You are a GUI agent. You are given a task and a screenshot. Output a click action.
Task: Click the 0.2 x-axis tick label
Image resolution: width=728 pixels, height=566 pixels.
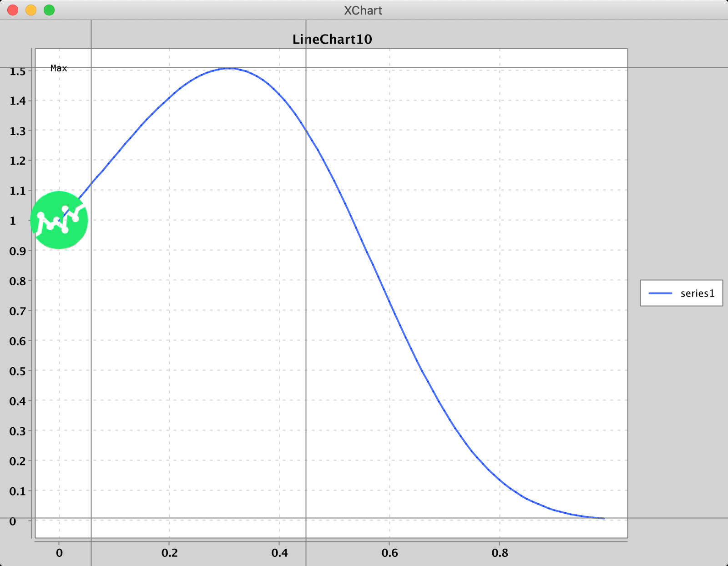pos(170,553)
